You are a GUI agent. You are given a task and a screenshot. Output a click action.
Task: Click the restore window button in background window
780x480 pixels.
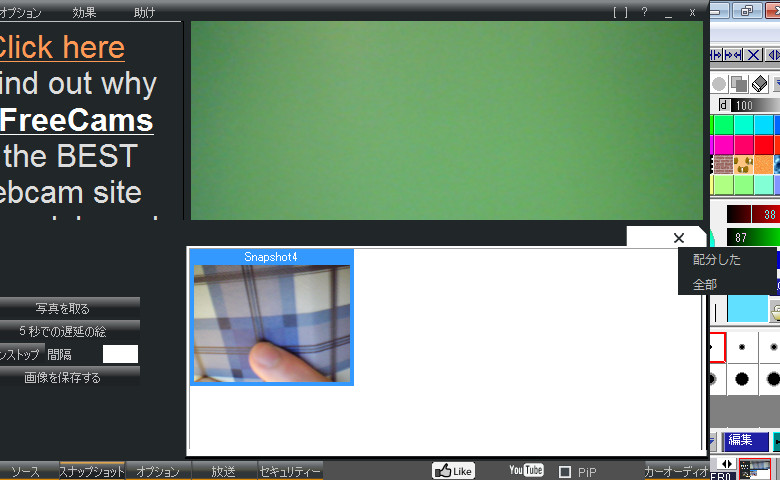coord(747,10)
